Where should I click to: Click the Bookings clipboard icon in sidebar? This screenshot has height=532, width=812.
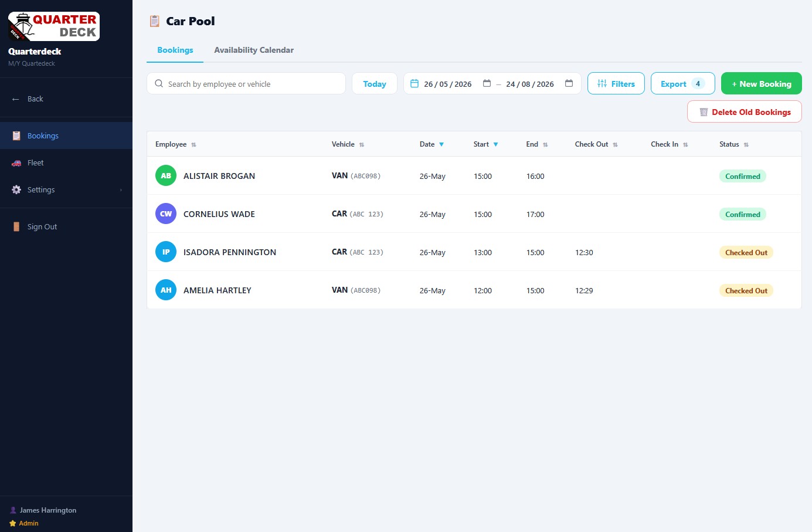point(16,135)
